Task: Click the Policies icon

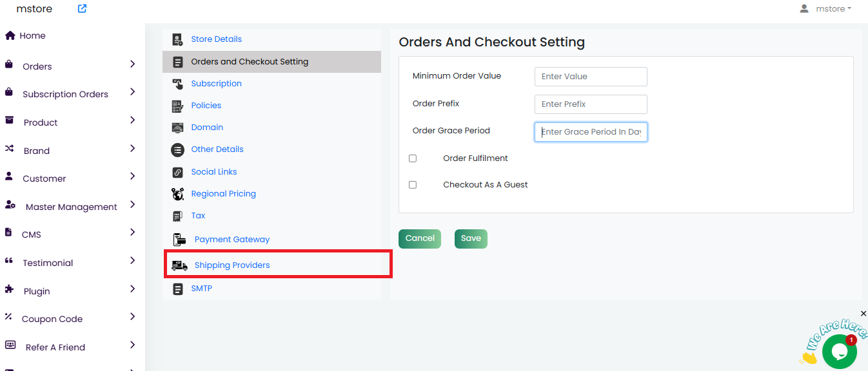Action: coord(177,106)
